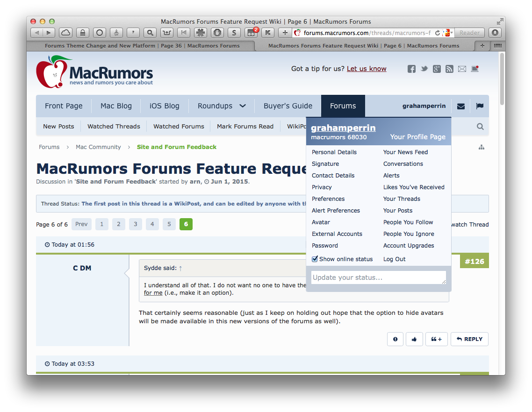
Task: Open Site and Forum Feedback breadcrumb
Action: 176,147
